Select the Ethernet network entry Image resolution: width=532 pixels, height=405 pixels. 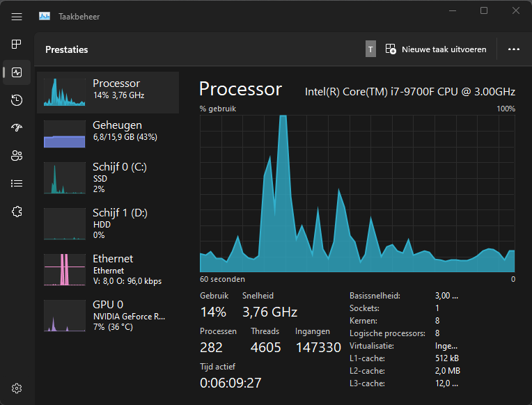coord(108,269)
